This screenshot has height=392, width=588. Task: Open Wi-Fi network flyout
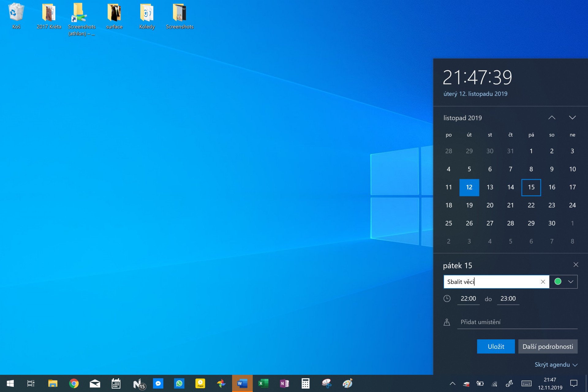[x=495, y=384]
